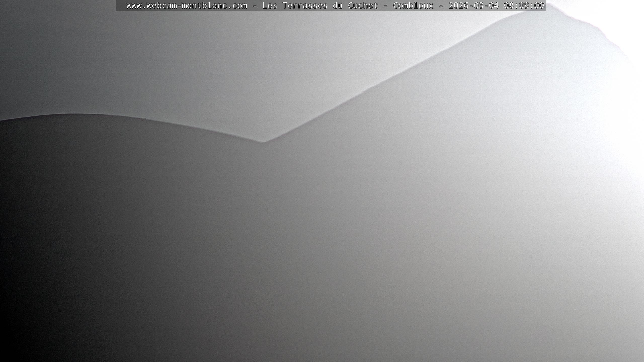Image resolution: width=644 pixels, height=362 pixels.
Task: Click the "Combloux" location label
Action: pos(413,6)
